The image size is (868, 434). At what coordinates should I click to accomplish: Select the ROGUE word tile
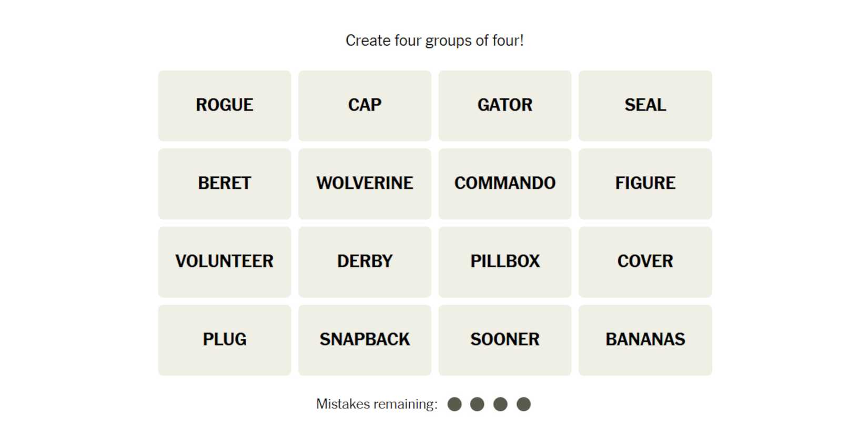pyautogui.click(x=225, y=106)
